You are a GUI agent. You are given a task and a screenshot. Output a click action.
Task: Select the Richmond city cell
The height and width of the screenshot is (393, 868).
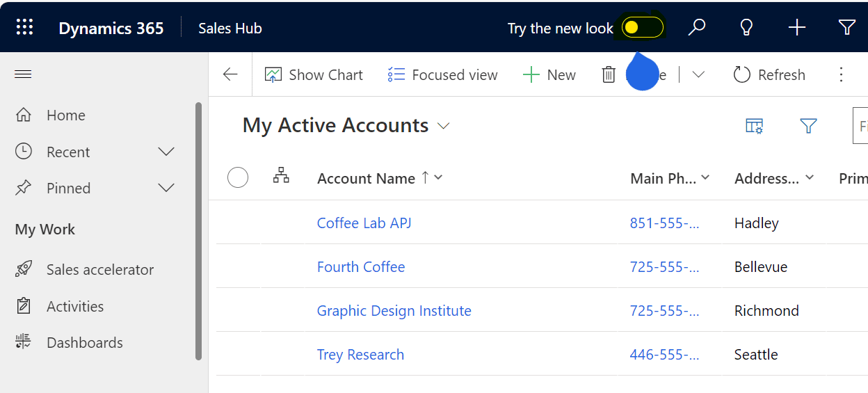pos(766,310)
